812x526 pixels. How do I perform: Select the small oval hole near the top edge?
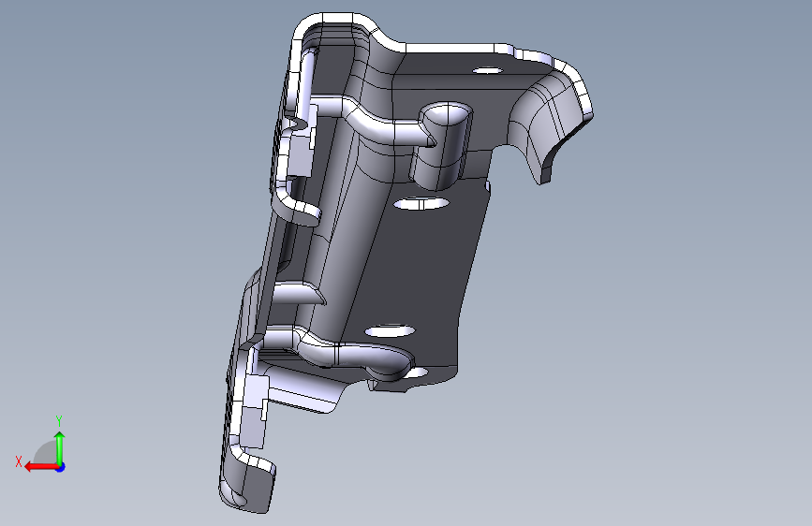[x=488, y=70]
